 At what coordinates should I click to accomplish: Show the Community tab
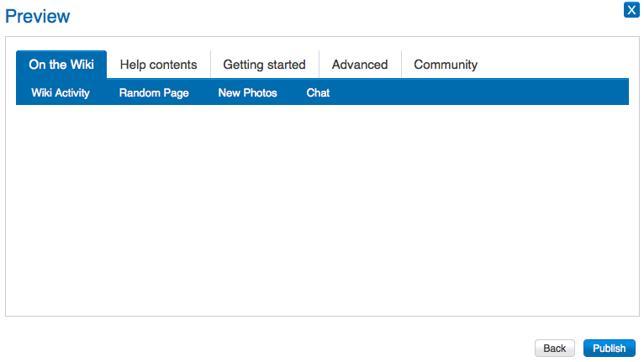point(446,65)
